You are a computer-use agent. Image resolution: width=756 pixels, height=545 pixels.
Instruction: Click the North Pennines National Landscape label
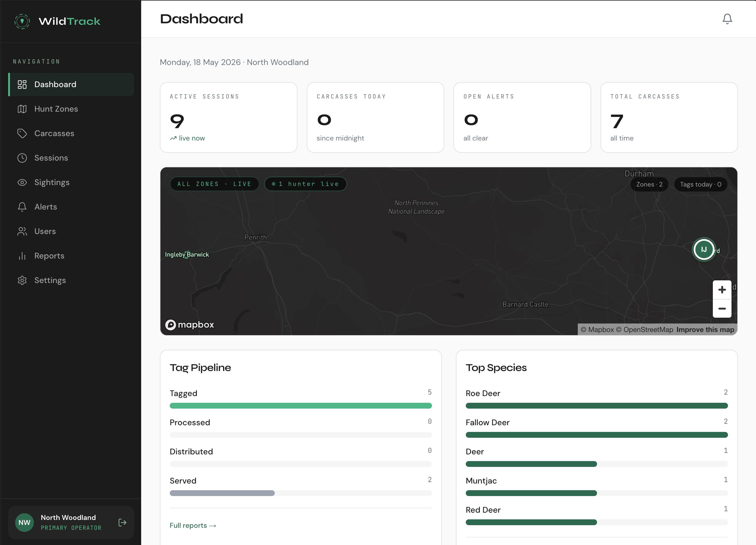(416, 207)
